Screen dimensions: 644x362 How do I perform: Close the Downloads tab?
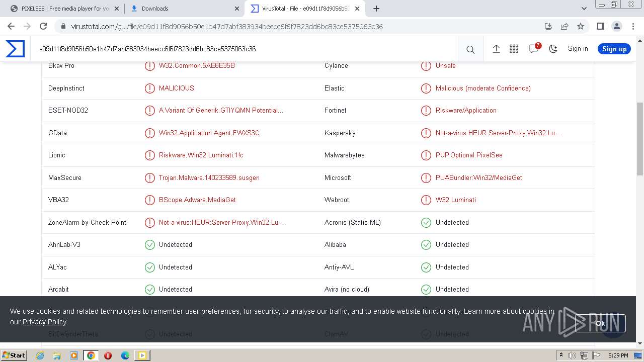[237, 9]
